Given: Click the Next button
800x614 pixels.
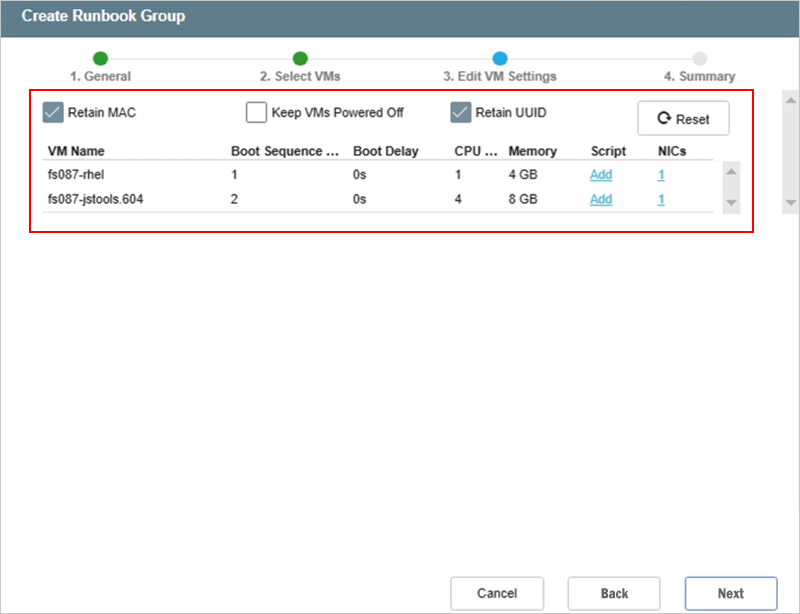Looking at the screenshot, I should 730,593.
